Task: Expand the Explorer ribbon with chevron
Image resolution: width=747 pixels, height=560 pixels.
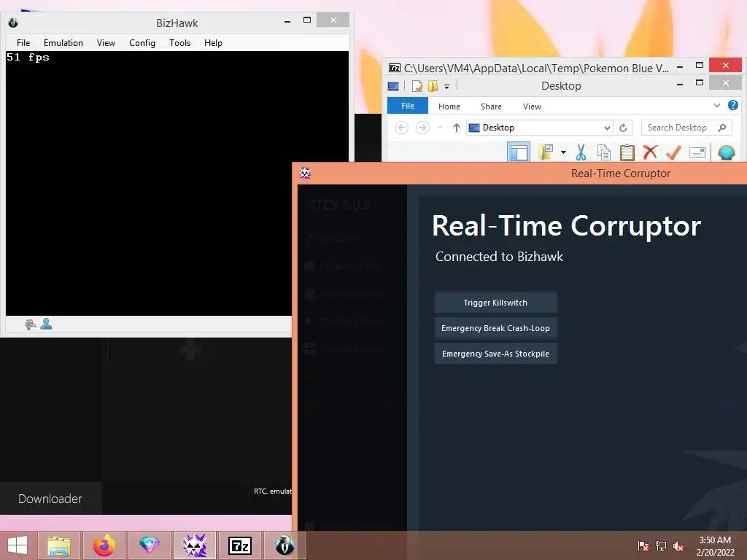Action: click(x=716, y=105)
